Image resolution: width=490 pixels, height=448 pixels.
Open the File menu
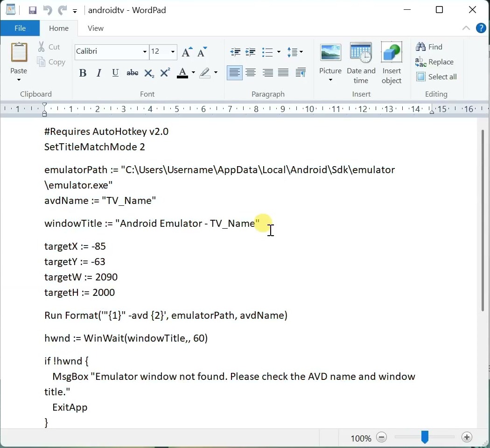(20, 28)
